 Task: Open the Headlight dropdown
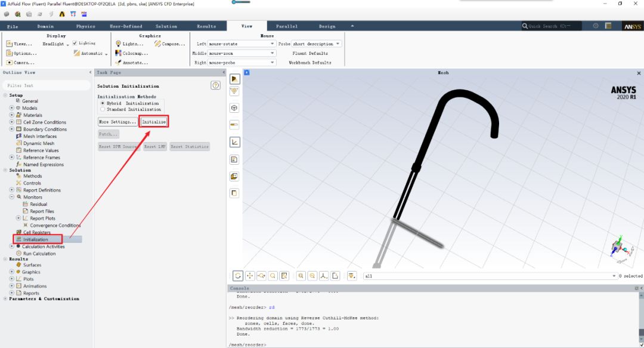click(x=55, y=44)
